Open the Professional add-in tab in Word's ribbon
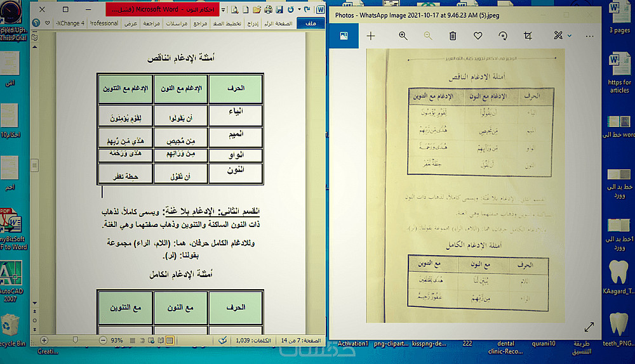The width and height of the screenshot is (635, 364). pyautogui.click(x=104, y=23)
